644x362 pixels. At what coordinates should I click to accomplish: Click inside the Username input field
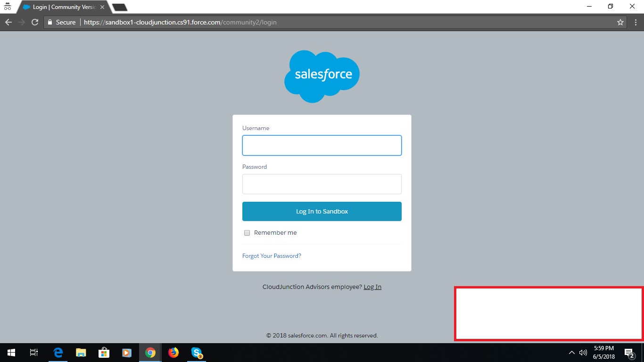[322, 145]
